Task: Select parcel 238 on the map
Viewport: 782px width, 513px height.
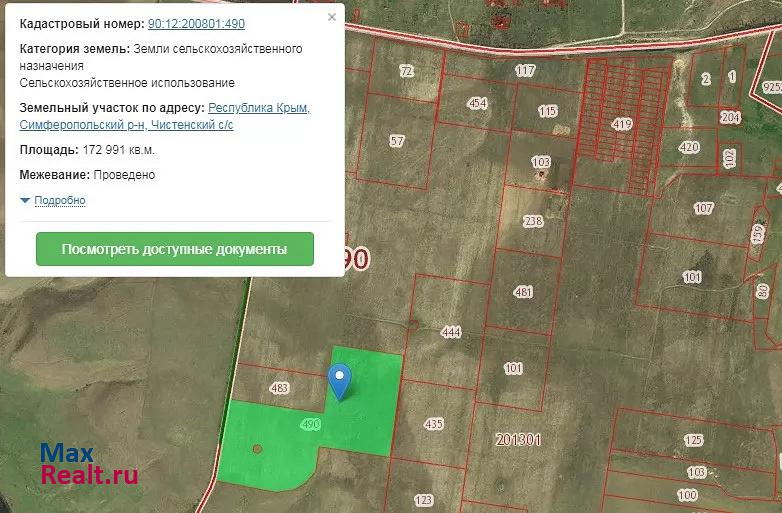Action: pyautogui.click(x=533, y=221)
